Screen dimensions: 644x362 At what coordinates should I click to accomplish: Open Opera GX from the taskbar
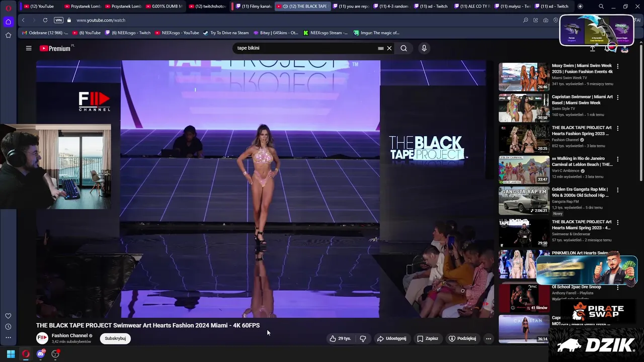[x=26, y=354]
